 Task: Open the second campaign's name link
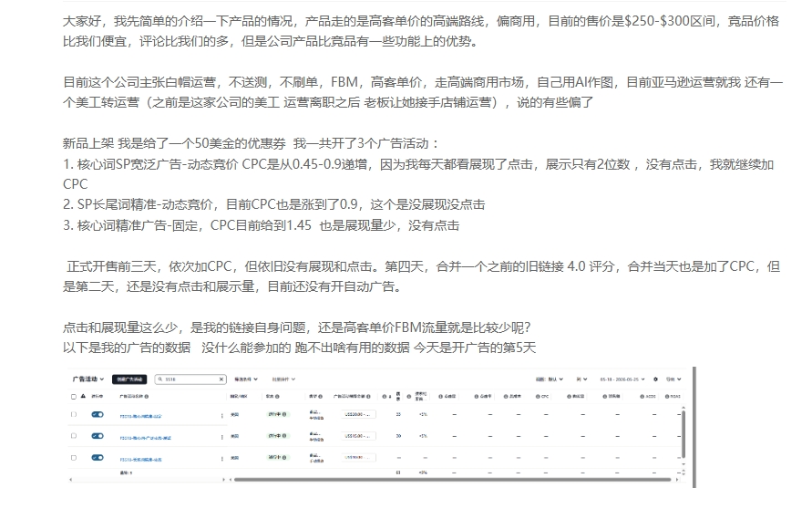click(x=146, y=438)
